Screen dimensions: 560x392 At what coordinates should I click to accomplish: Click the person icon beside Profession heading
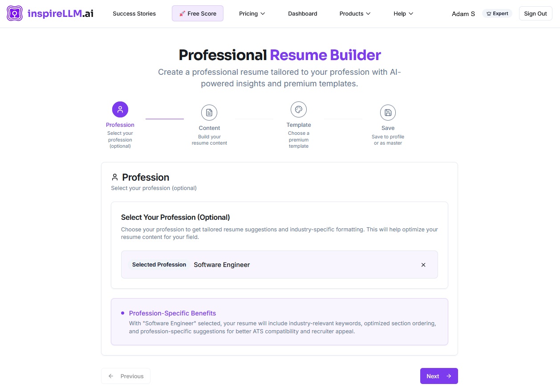115,177
